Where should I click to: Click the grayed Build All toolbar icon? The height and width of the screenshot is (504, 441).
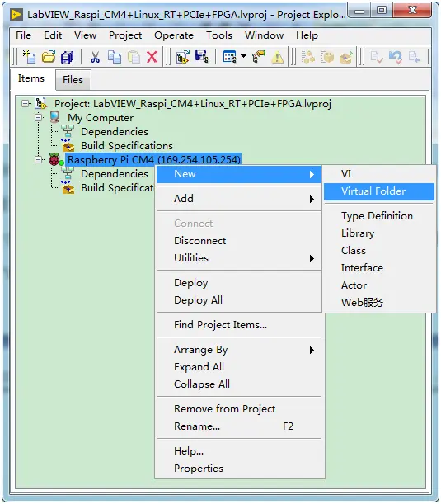tap(307, 57)
